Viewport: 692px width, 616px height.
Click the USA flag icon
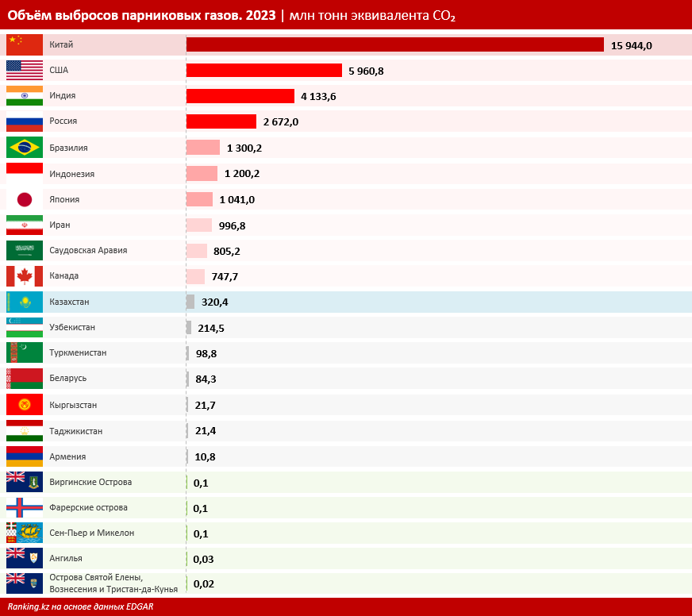[x=25, y=70]
